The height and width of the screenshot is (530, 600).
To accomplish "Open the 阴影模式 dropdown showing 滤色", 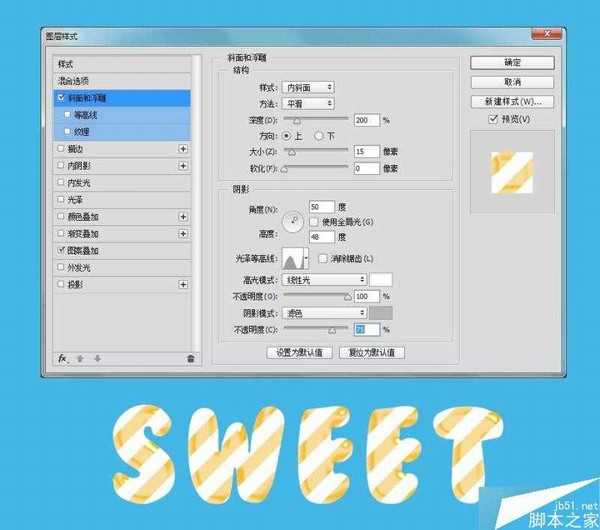I will click(324, 313).
